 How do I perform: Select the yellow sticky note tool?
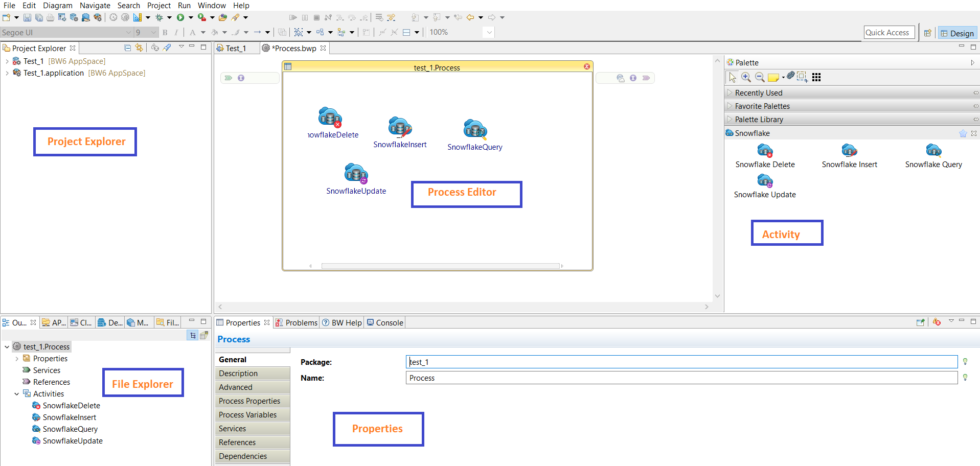pos(773,77)
